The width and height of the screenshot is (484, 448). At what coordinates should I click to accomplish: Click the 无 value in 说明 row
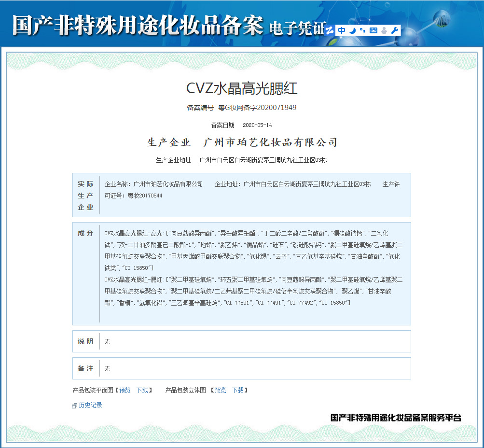click(107, 341)
